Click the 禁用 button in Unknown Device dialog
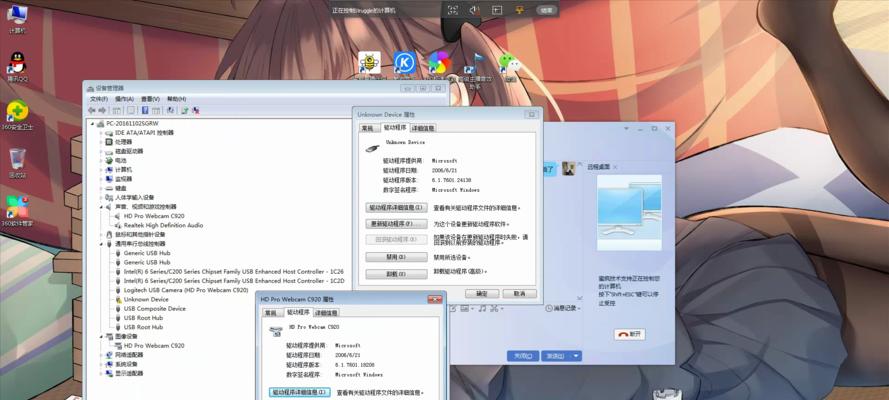The height and width of the screenshot is (400, 889). (x=396, y=257)
